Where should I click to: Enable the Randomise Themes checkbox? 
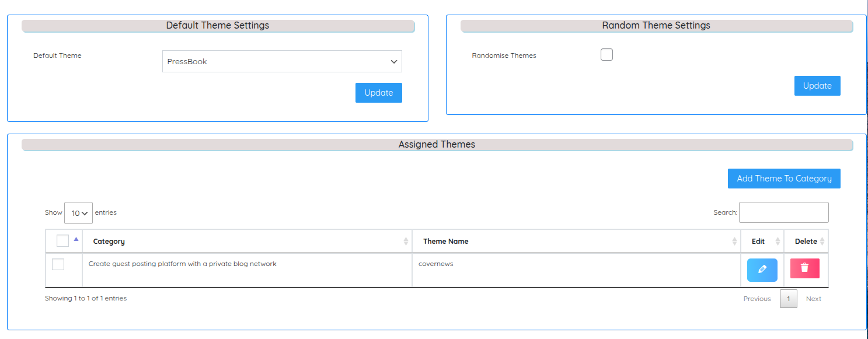click(x=606, y=55)
